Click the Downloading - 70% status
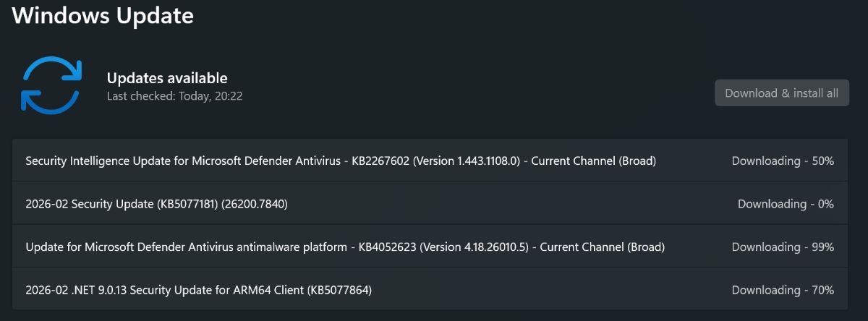This screenshot has width=868, height=321. [783, 290]
